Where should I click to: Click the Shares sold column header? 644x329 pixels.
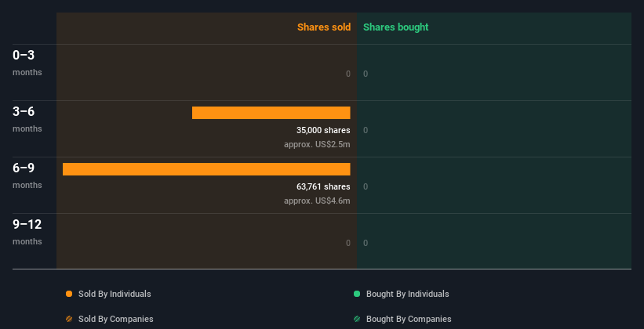324,27
